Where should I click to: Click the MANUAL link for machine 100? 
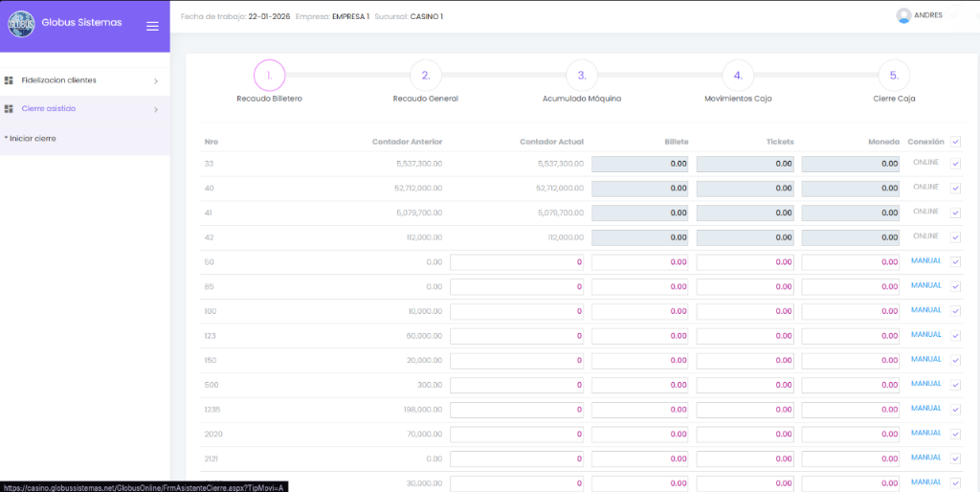[x=925, y=310]
